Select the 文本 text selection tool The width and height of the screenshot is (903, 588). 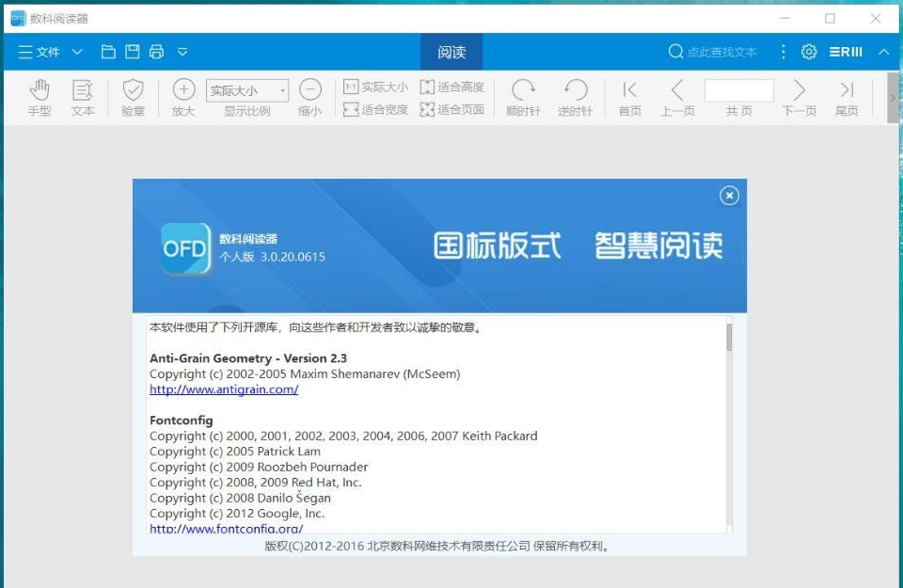pyautogui.click(x=83, y=98)
